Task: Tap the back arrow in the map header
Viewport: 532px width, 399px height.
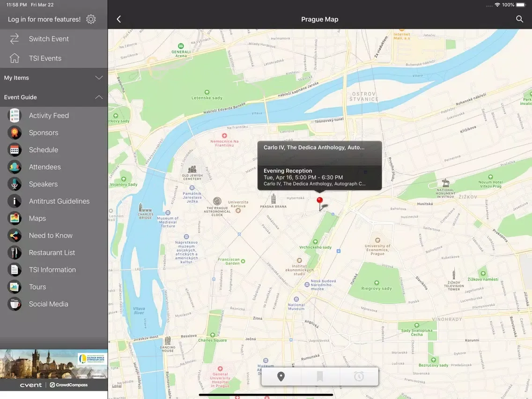Action: 119,19
